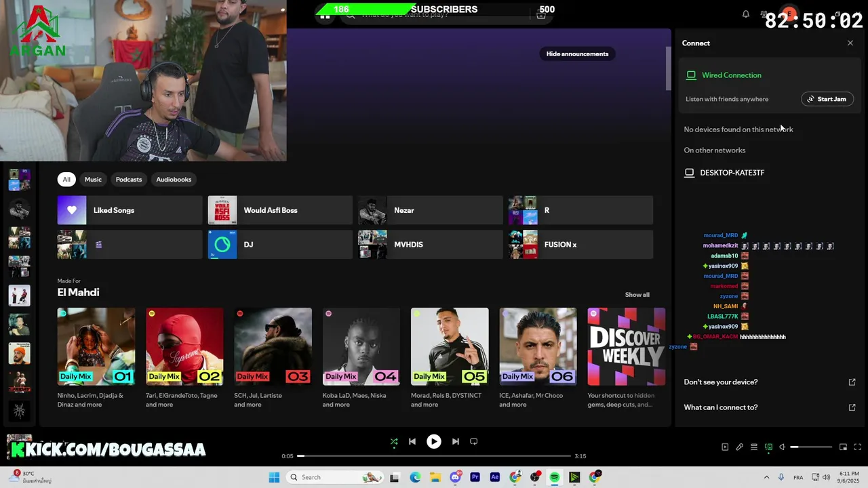Screen dimensions: 868x488
Task: Open the Daily Mix 05 card
Action: click(x=450, y=359)
